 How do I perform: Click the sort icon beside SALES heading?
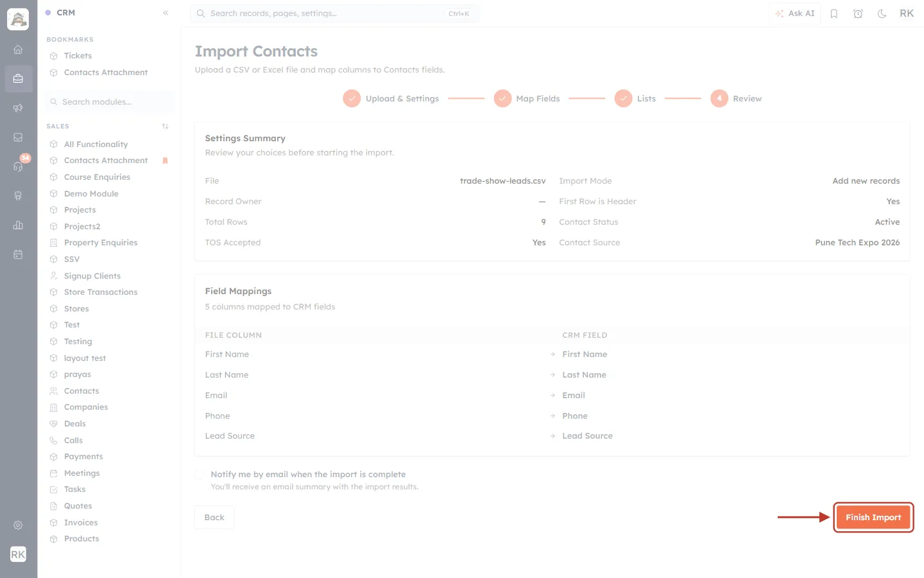tap(166, 127)
